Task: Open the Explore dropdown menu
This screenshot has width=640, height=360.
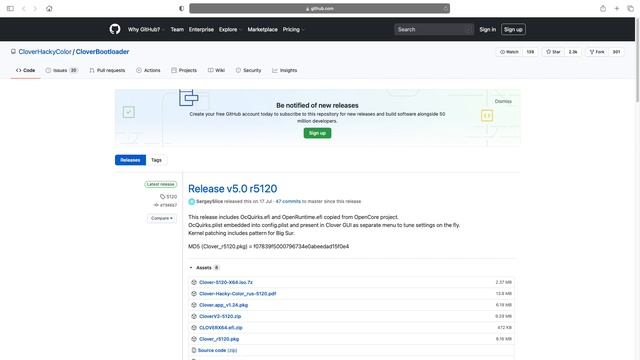Action: (230, 29)
